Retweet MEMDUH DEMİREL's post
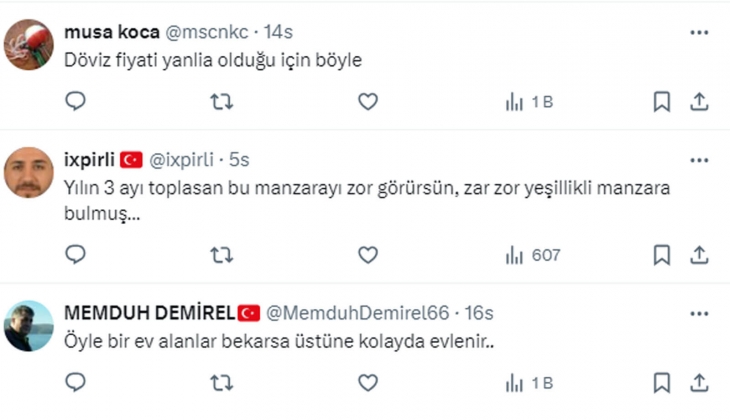The width and height of the screenshot is (730, 420). (x=222, y=382)
